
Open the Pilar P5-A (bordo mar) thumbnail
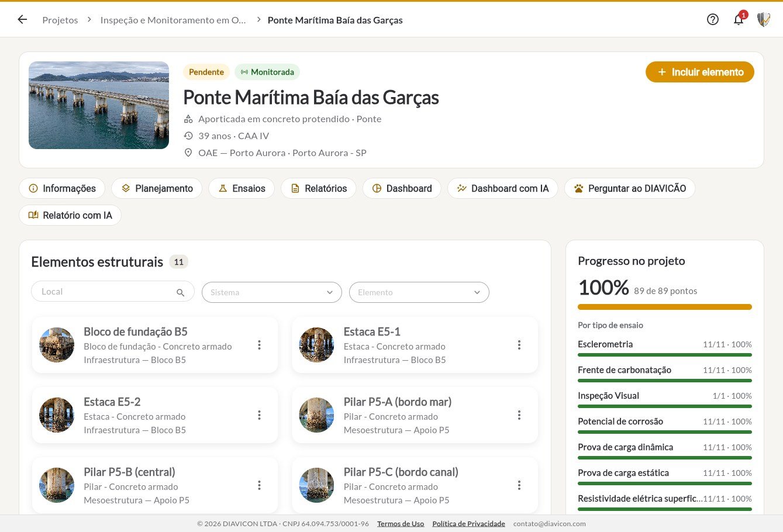click(x=316, y=415)
